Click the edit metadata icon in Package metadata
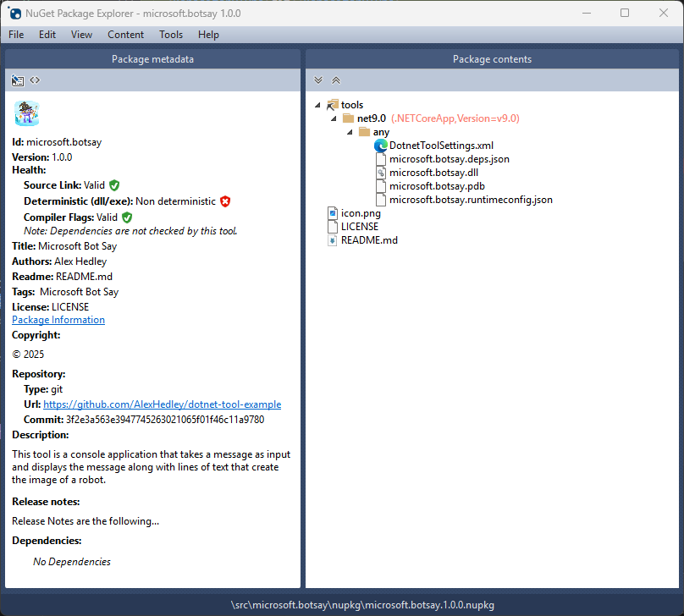 (x=18, y=80)
